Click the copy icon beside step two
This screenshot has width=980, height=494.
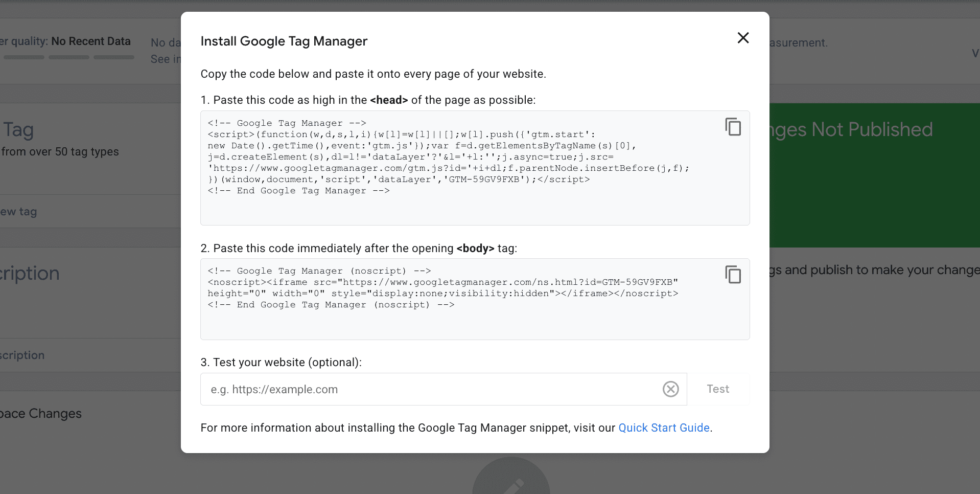(733, 275)
